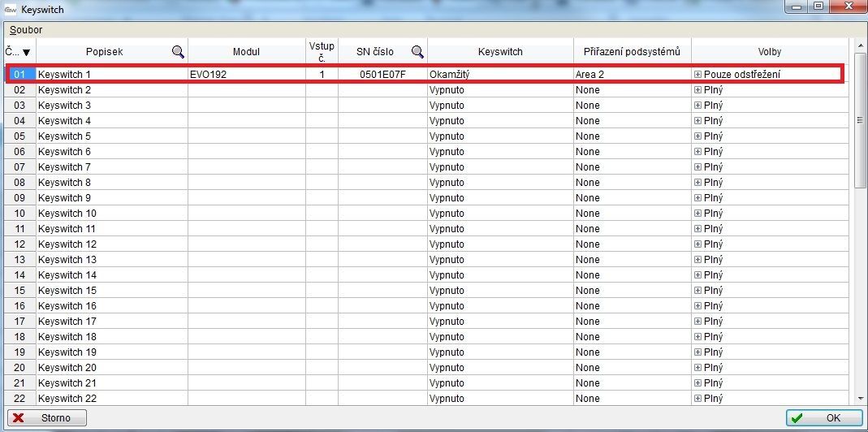Click the None cell for Keyswitch 15
Screen dimensions: 868x432
632,291
